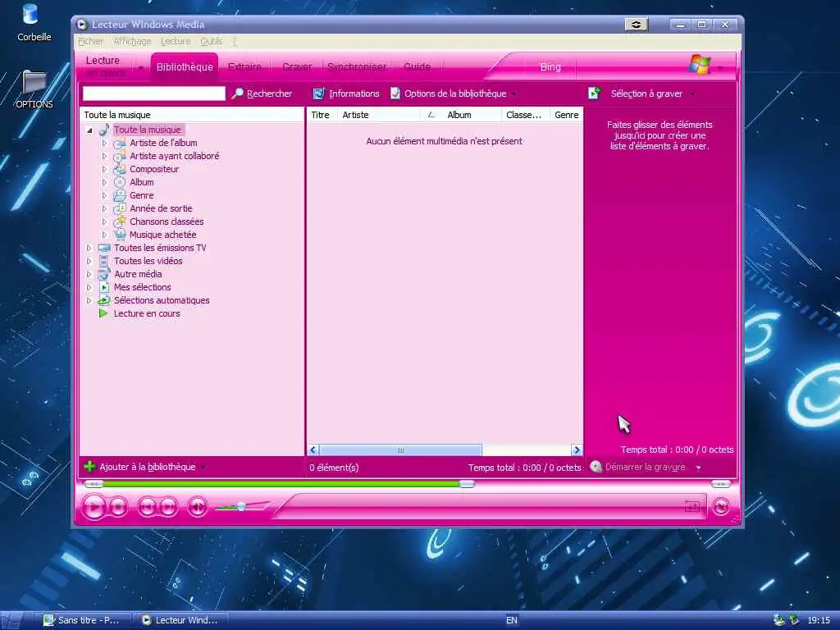The width and height of the screenshot is (840, 630).
Task: Click the Rechercher magnifier icon
Action: pos(237,94)
